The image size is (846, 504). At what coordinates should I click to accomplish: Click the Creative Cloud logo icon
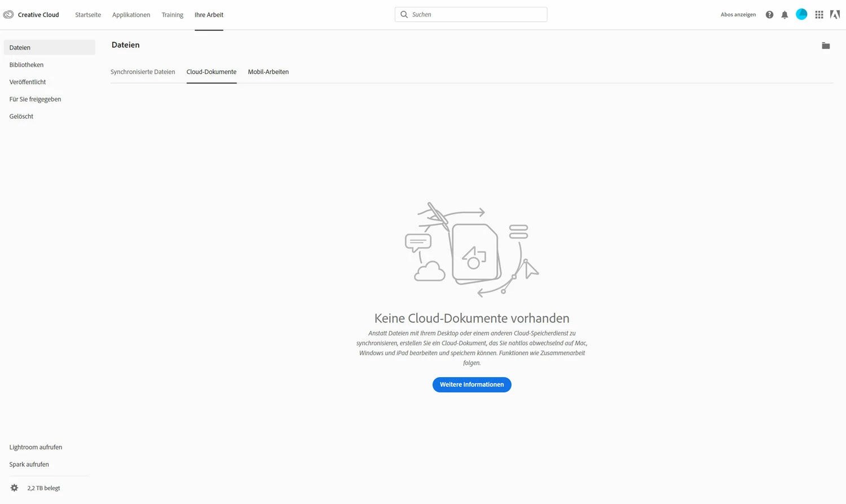click(8, 15)
